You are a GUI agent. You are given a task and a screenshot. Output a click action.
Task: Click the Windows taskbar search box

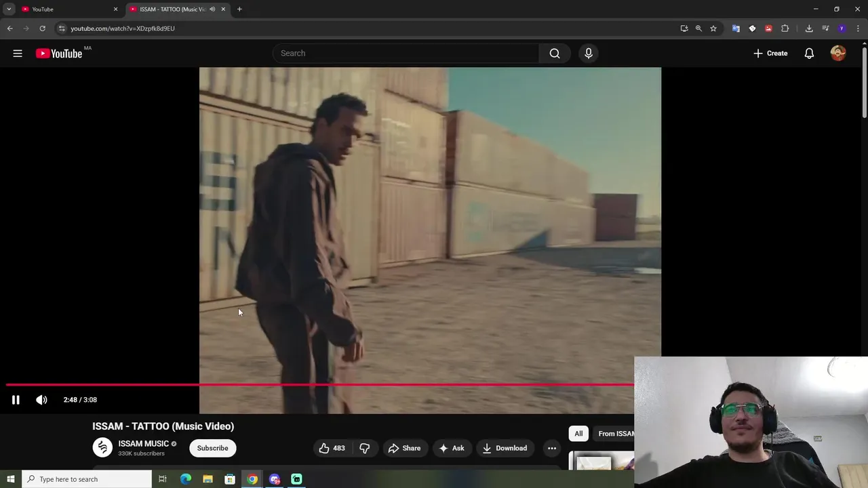(x=87, y=479)
